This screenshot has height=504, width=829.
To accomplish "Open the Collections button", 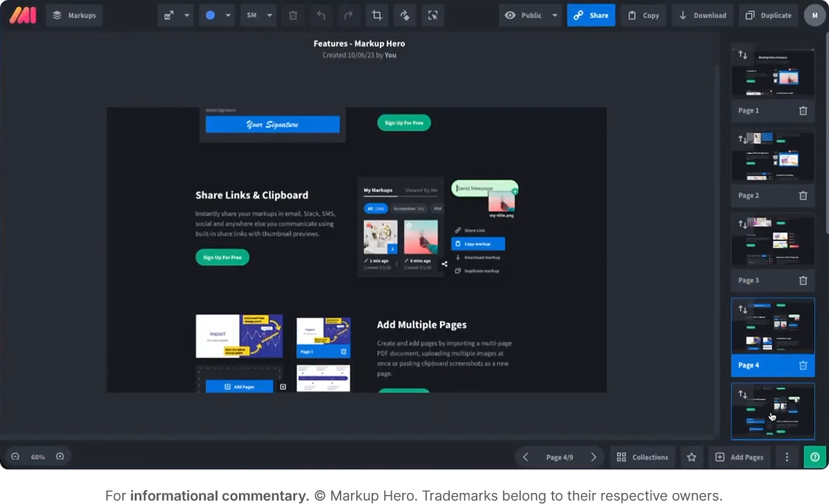I will [642, 457].
